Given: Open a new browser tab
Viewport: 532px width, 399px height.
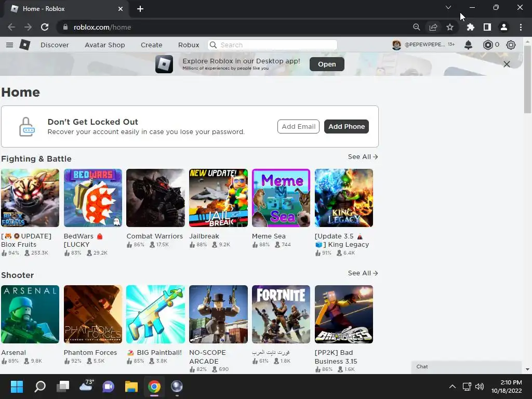Looking at the screenshot, I should coord(140,9).
